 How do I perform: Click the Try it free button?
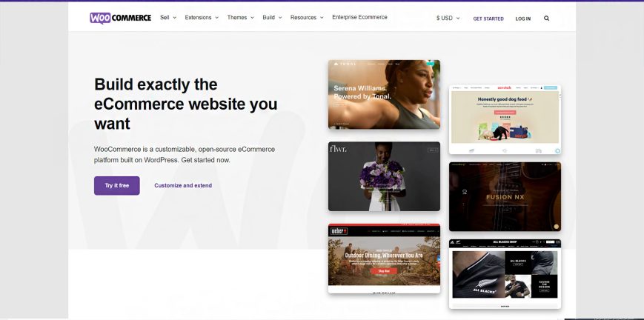point(116,186)
